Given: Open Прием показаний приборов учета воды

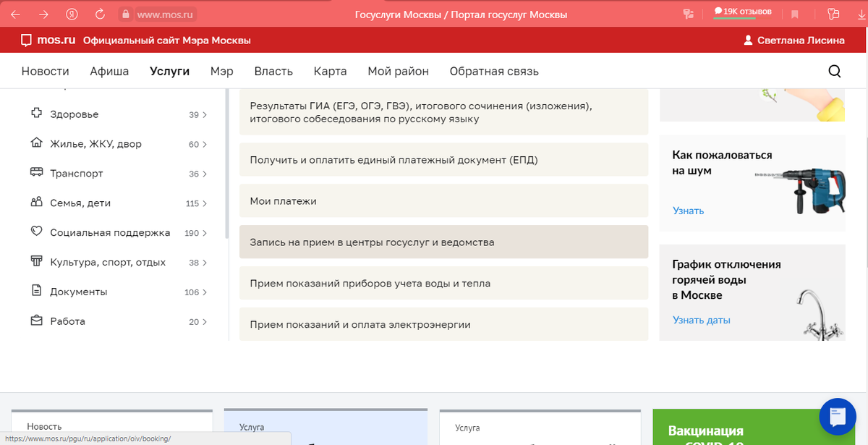Looking at the screenshot, I should (x=443, y=283).
